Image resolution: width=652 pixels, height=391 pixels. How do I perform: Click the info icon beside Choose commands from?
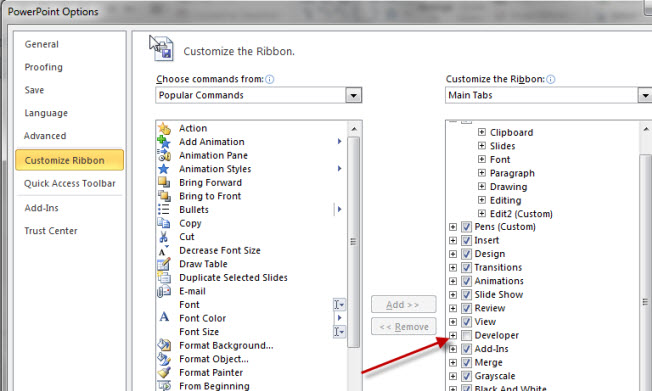pyautogui.click(x=269, y=79)
